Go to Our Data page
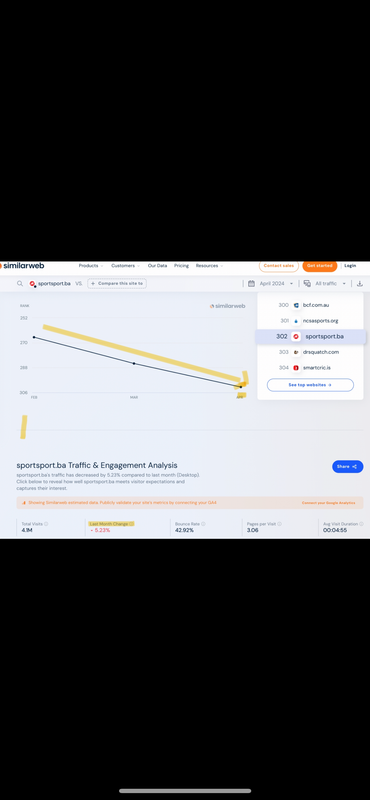Screen dimensions: 370x800 click(157, 266)
